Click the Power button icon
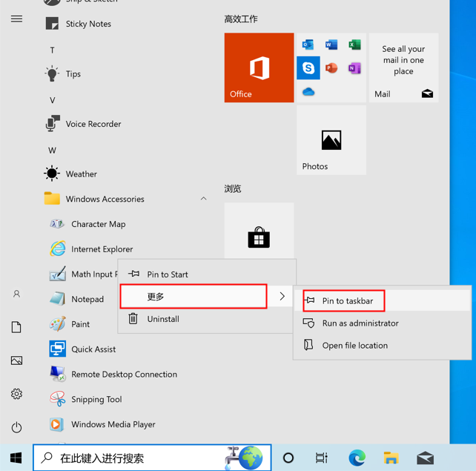 (x=16, y=427)
